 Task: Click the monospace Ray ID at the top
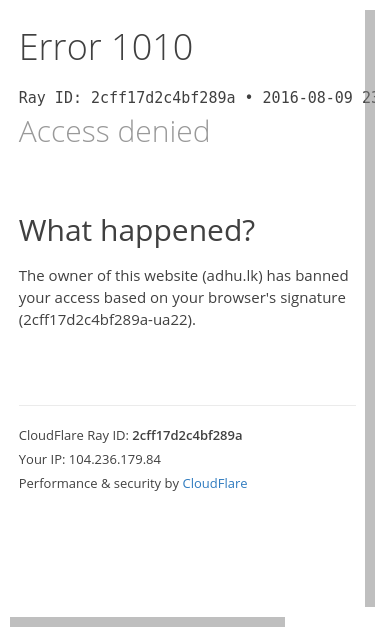[x=163, y=98]
